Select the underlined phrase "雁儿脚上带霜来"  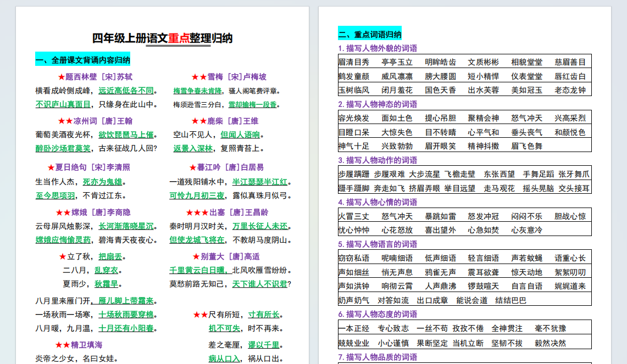pos(126,301)
